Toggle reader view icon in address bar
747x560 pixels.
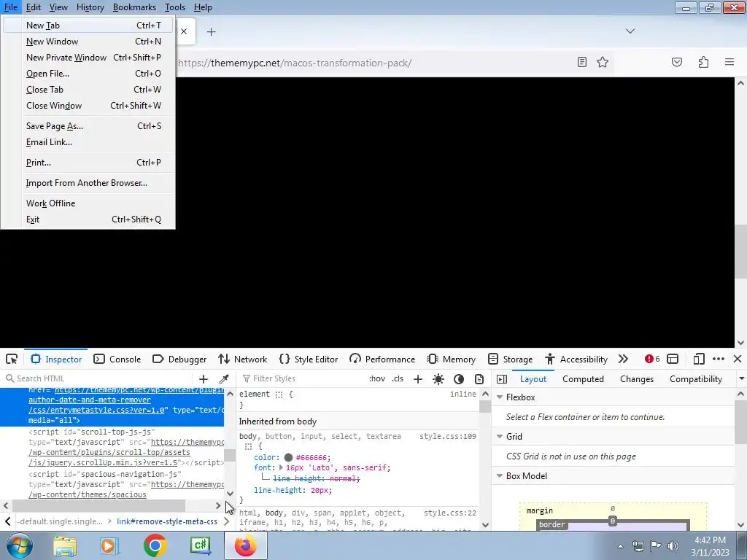(581, 62)
